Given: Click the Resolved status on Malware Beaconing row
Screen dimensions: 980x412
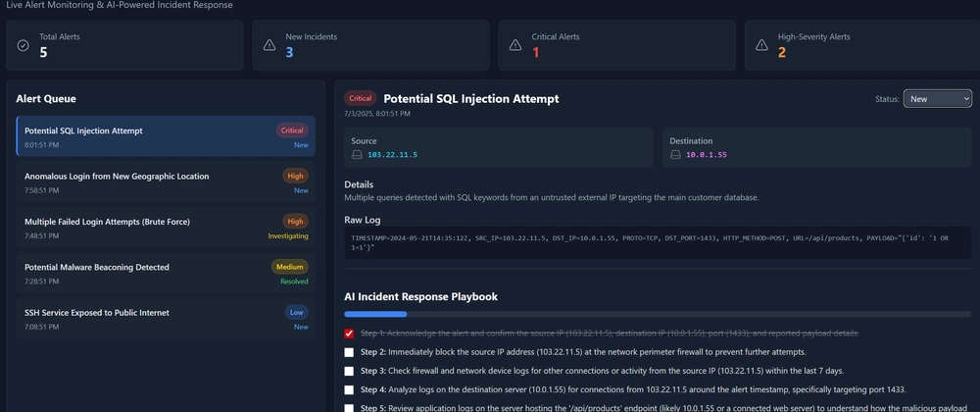Looking at the screenshot, I should 294,282.
